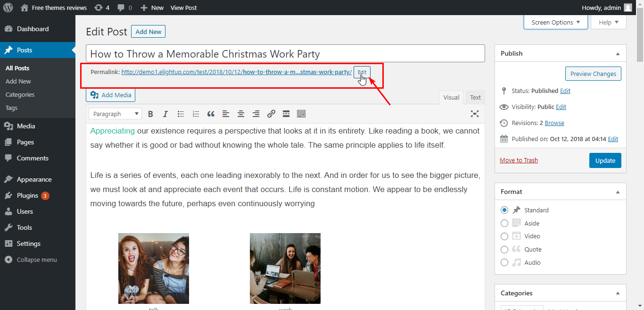This screenshot has height=310, width=644.
Task: Click the post title input field
Action: tap(285, 53)
